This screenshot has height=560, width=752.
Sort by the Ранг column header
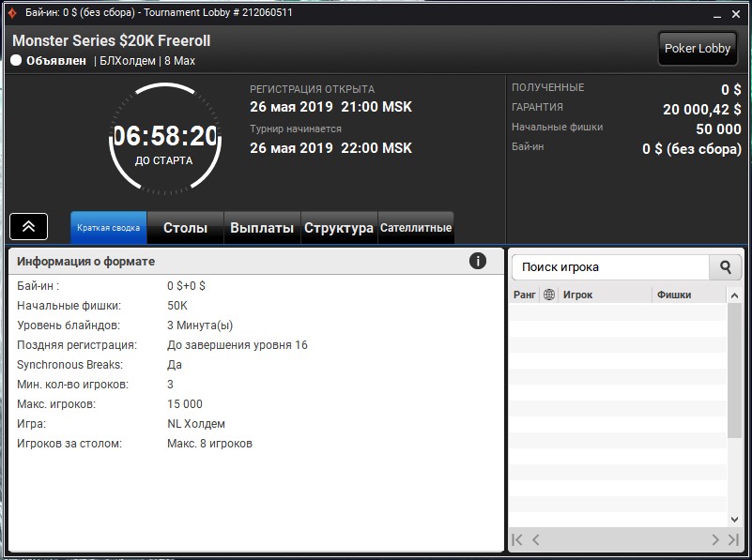(x=524, y=295)
